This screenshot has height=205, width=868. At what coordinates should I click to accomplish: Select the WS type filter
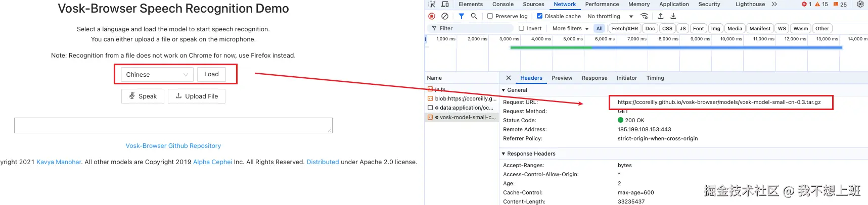click(782, 28)
